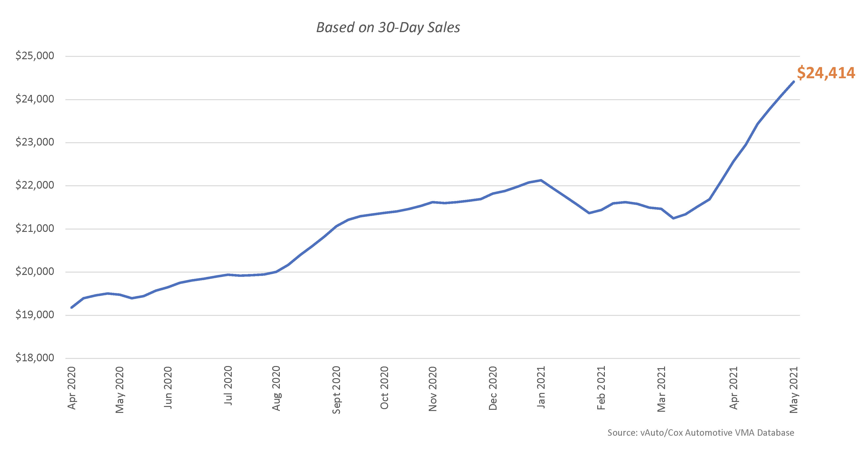The height and width of the screenshot is (450, 868).
Task: Click the blue line's starting point at Apr 2020
Action: (72, 308)
